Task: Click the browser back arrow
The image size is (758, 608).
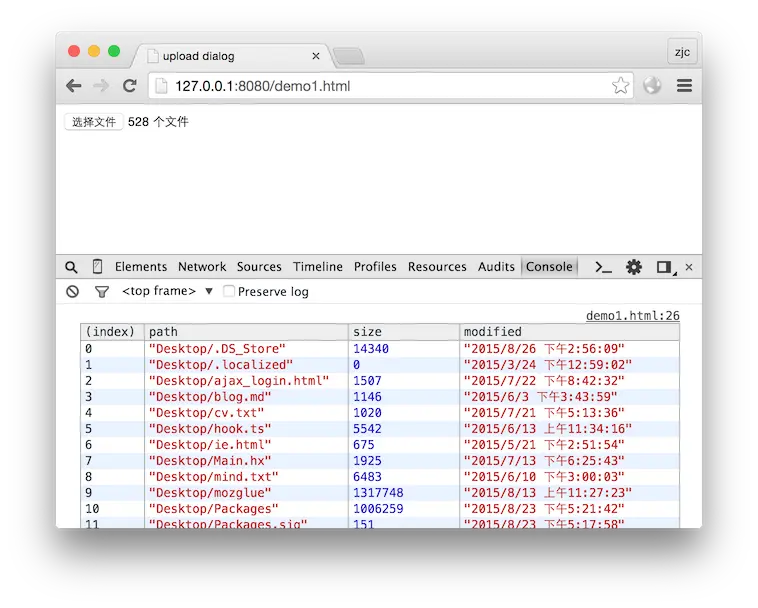Action: click(x=73, y=86)
